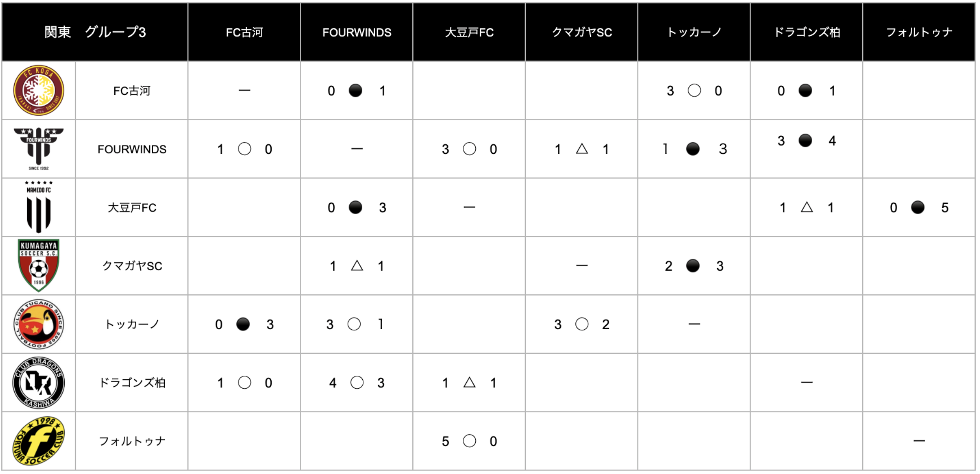This screenshot has height=474, width=980.
Task: Click the 4 ○ 3 ドラゴンズ柏 result
Action: 357,383
